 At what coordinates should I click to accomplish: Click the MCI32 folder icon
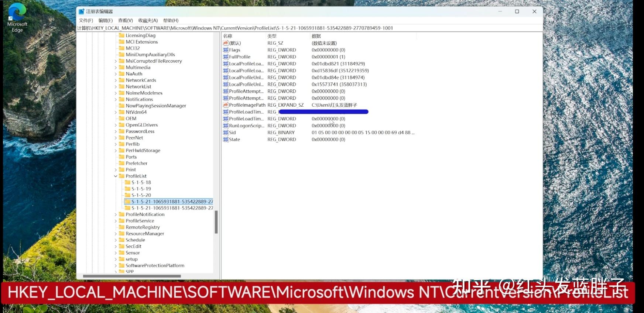tap(121, 48)
